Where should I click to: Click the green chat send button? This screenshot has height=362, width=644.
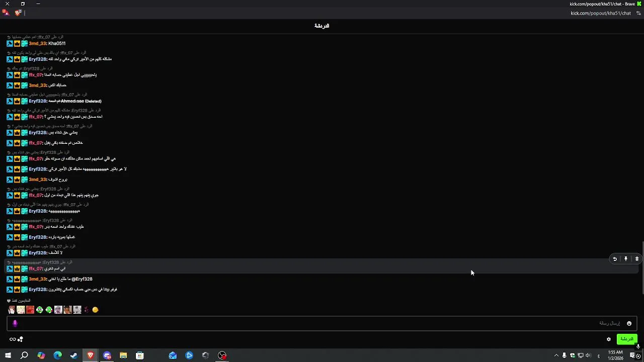(x=627, y=339)
